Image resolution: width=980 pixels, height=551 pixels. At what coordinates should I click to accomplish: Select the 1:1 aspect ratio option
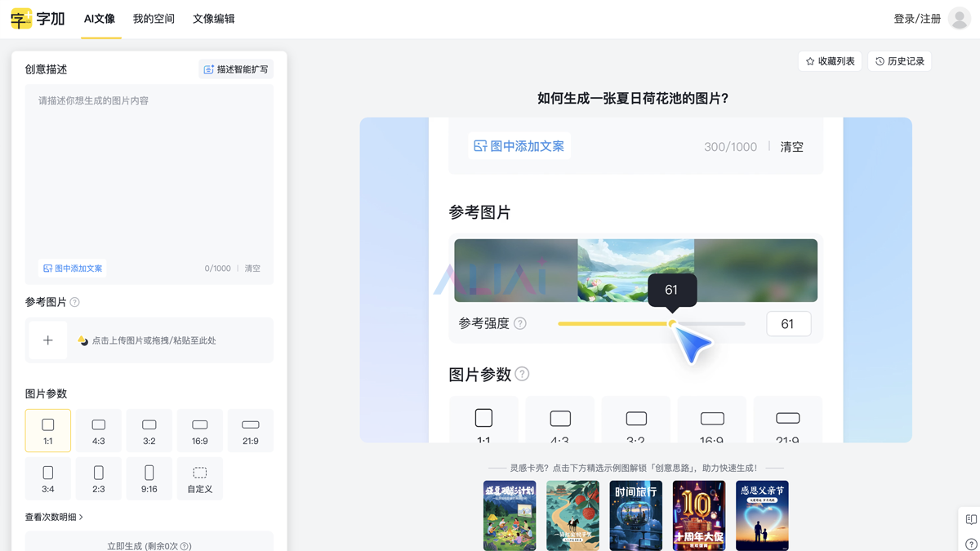click(x=48, y=431)
